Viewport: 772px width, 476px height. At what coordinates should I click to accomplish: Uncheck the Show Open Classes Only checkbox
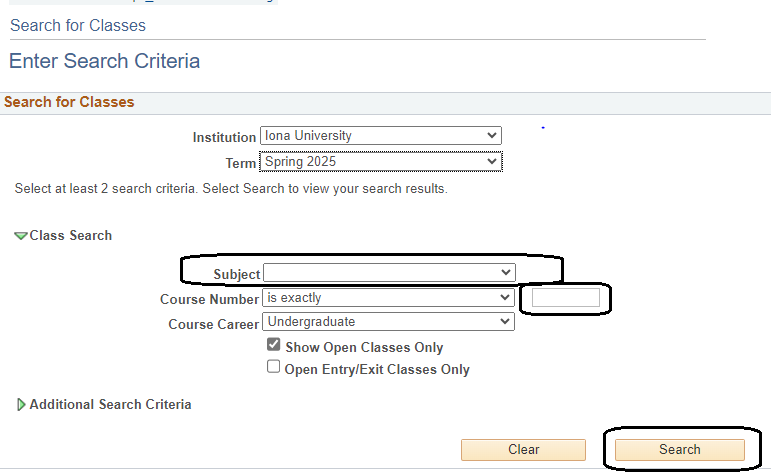tap(274, 345)
